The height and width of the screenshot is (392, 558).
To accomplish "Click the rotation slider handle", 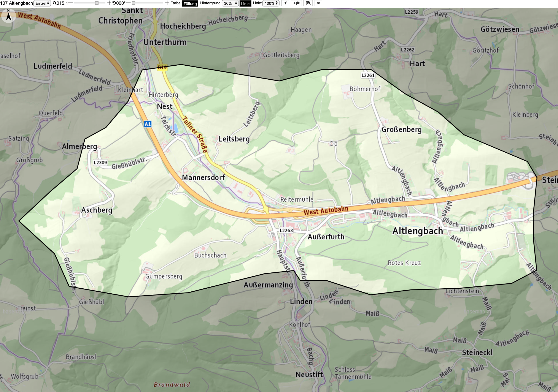I will point(134,3).
